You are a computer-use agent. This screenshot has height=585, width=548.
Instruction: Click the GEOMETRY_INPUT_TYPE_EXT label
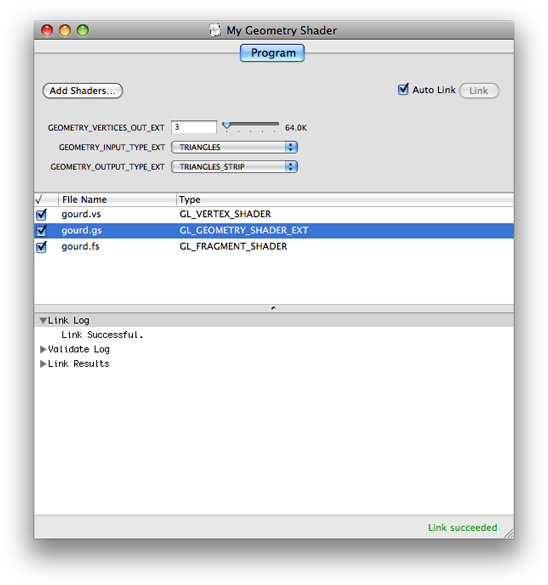(x=112, y=147)
